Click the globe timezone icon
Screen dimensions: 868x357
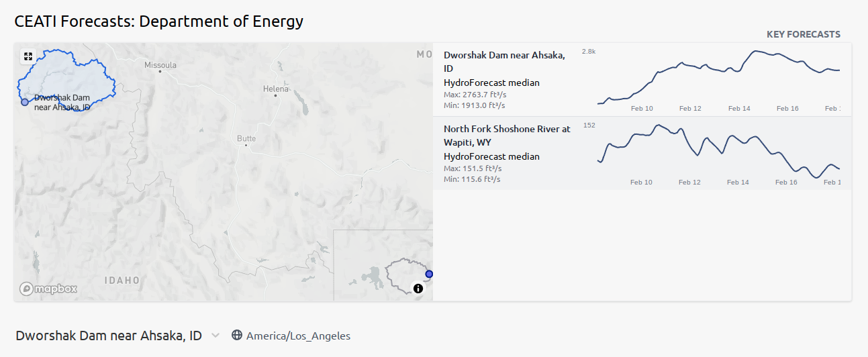tap(236, 336)
